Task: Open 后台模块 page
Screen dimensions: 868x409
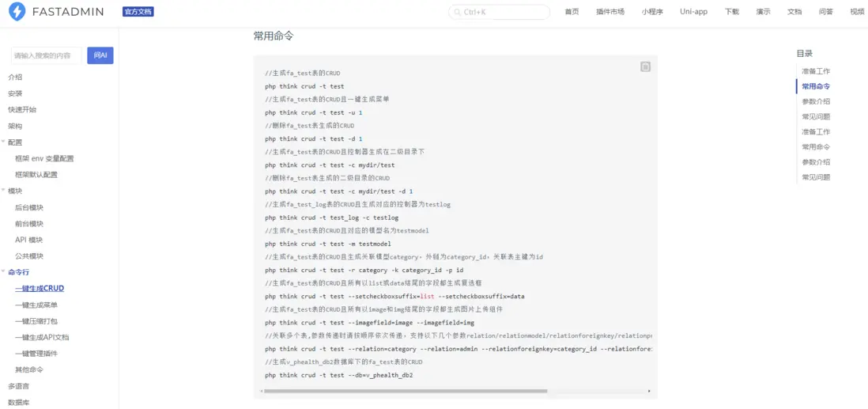Action: point(29,207)
